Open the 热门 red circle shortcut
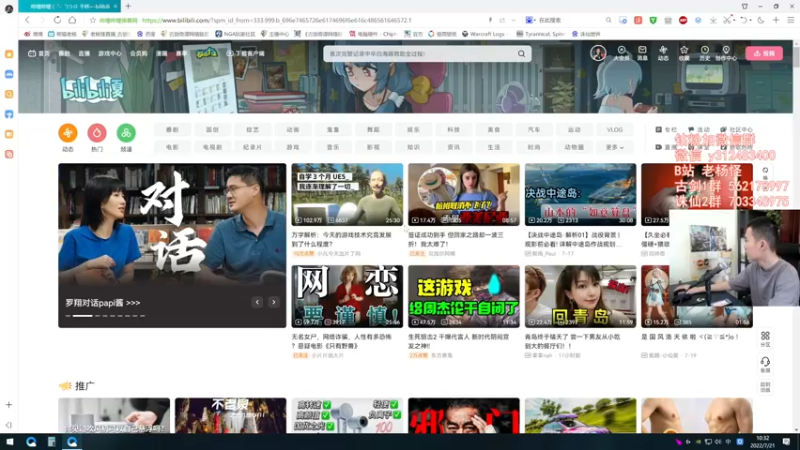Viewport: 800px width, 450px height. pos(97,133)
